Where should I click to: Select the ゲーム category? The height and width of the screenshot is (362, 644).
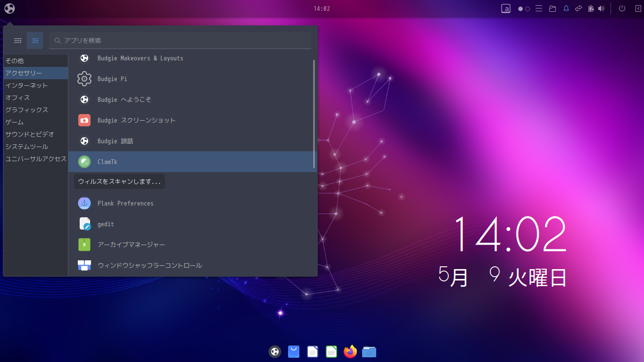tap(36, 122)
